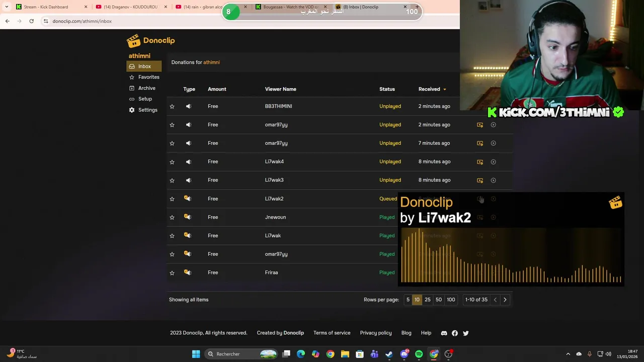The width and height of the screenshot is (644, 362).
Task: Play the Li7wak4 donation
Action: 493,162
